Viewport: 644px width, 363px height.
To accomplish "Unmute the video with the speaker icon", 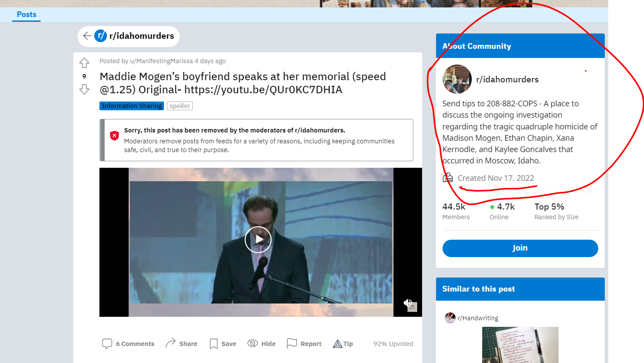I will (408, 302).
